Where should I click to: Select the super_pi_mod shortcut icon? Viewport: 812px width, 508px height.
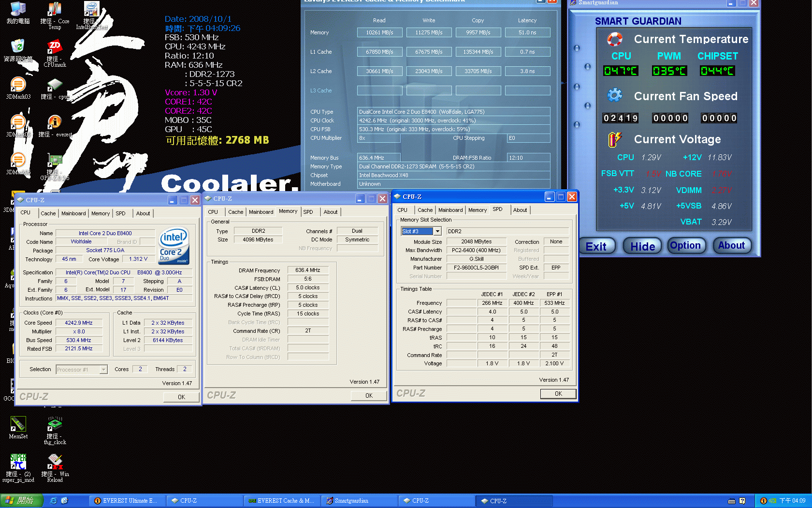tap(18, 468)
